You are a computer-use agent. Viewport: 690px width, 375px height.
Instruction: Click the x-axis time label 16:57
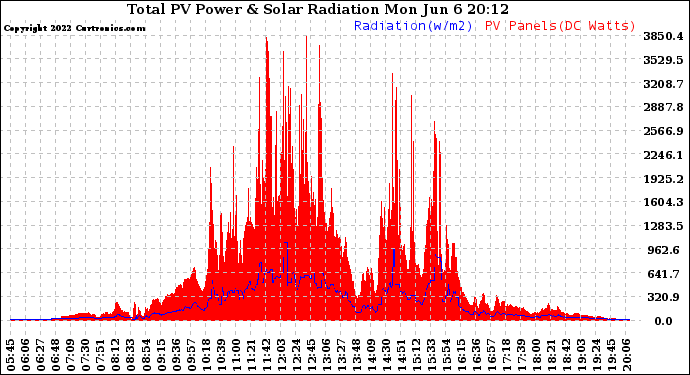point(491,355)
